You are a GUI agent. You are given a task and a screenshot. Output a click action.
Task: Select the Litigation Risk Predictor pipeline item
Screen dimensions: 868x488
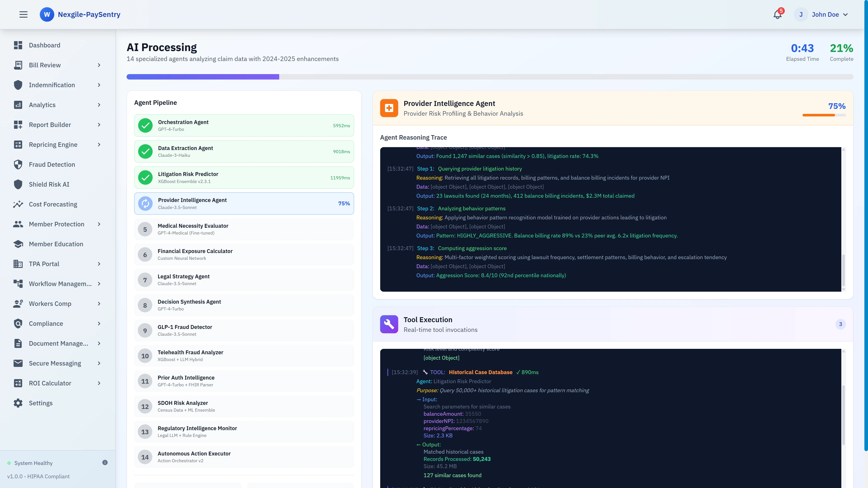pos(244,177)
